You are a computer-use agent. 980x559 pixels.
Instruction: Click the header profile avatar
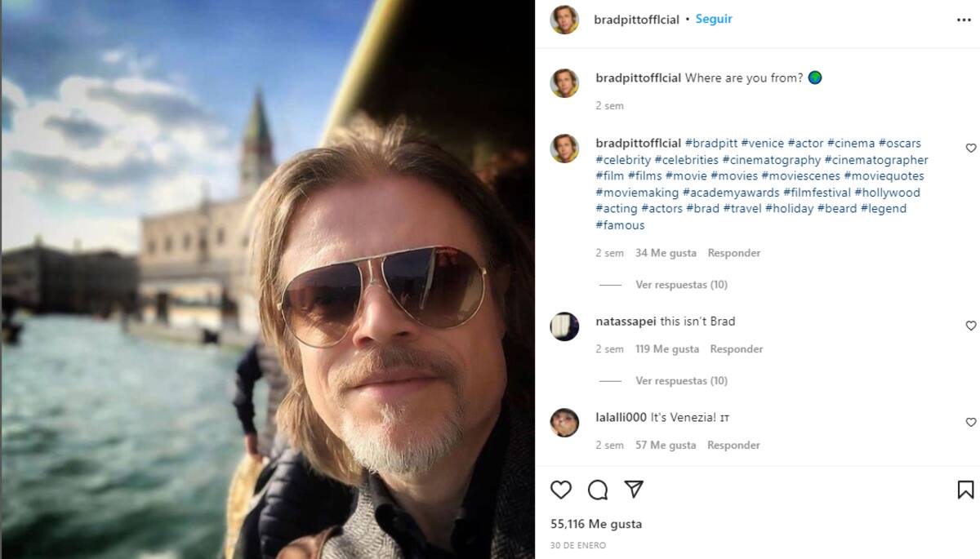coord(564,20)
